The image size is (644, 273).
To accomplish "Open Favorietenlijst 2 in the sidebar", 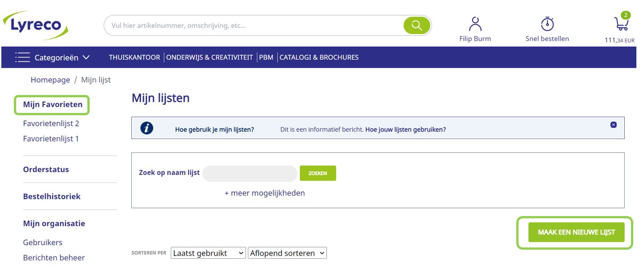I will tap(51, 124).
